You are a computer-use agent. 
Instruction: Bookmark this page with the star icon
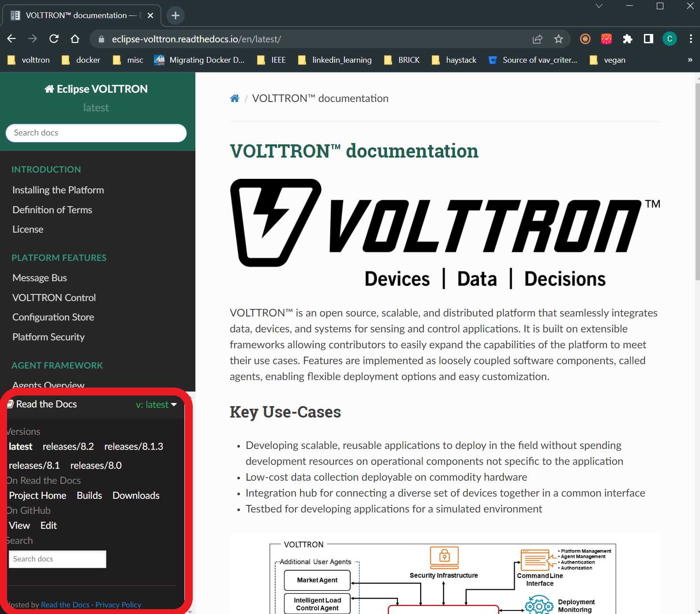coord(558,39)
